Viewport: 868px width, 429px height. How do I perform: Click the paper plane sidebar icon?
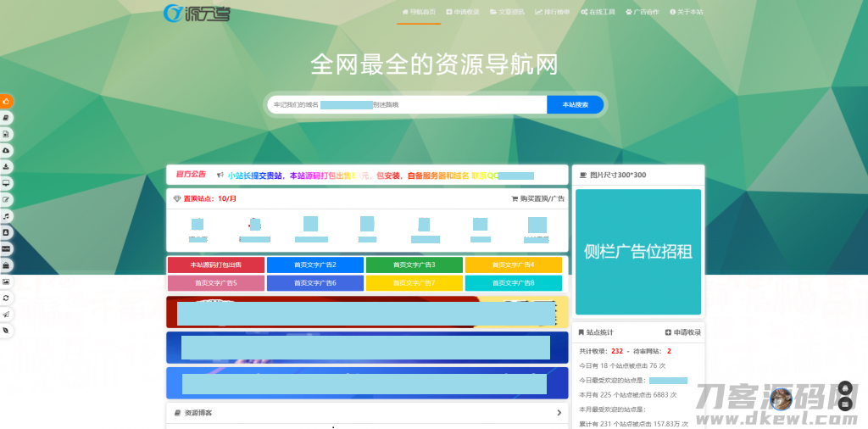click(6, 314)
